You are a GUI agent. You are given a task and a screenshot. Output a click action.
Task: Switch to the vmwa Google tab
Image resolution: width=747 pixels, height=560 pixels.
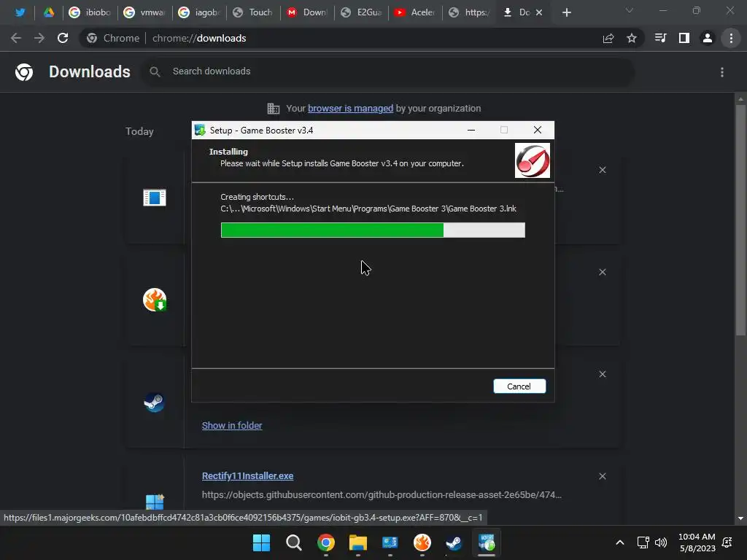pos(145,12)
